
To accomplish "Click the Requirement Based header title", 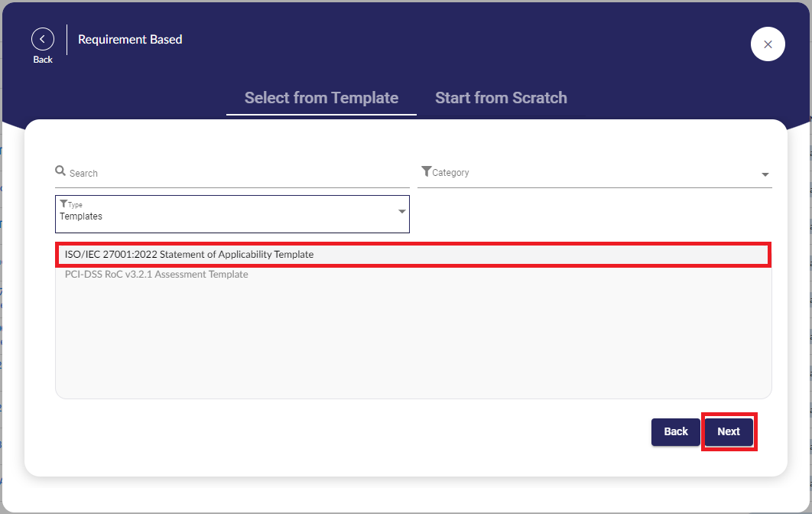I will pyautogui.click(x=130, y=39).
